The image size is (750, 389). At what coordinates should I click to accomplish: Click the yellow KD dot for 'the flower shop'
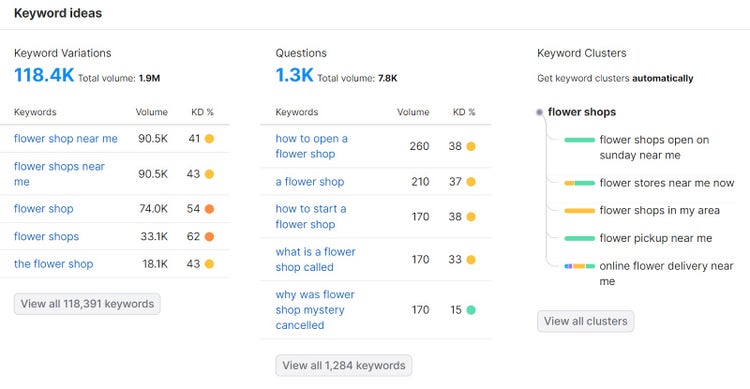209,264
